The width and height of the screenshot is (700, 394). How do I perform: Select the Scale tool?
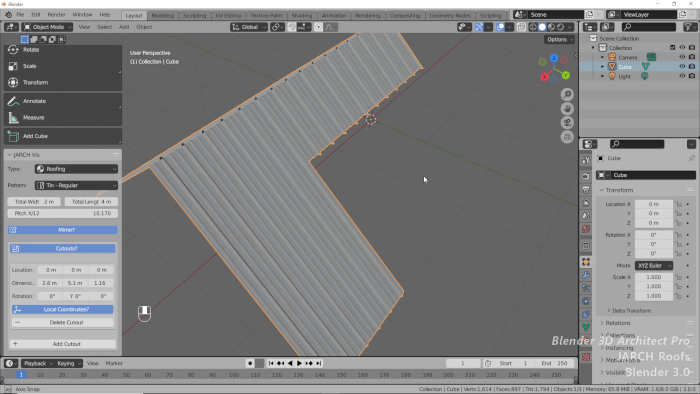click(x=62, y=66)
